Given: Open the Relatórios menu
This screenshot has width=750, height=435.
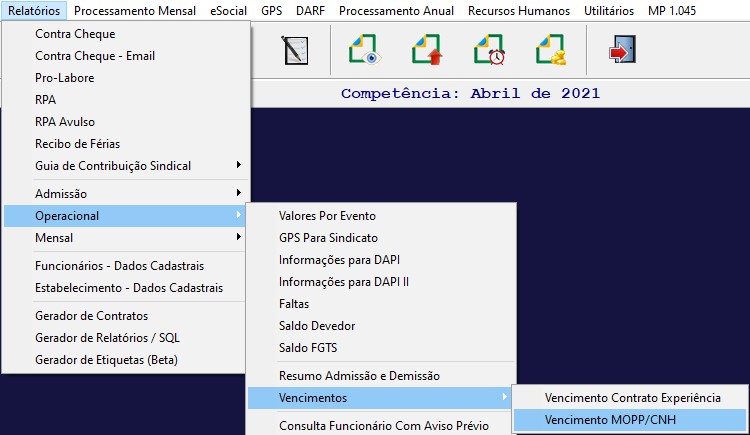Looking at the screenshot, I should point(34,11).
